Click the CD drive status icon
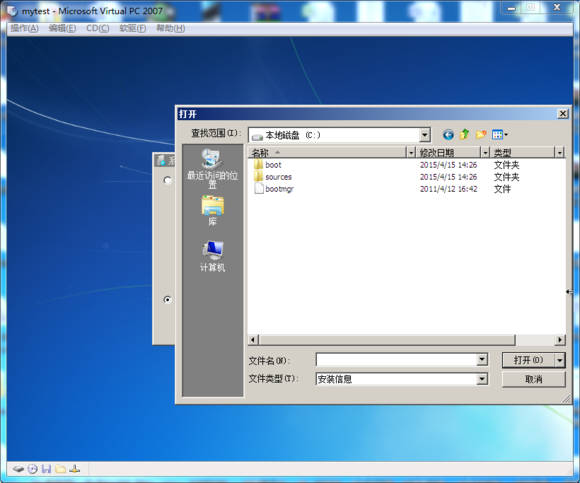Image resolution: width=580 pixels, height=483 pixels. pyautogui.click(x=33, y=469)
